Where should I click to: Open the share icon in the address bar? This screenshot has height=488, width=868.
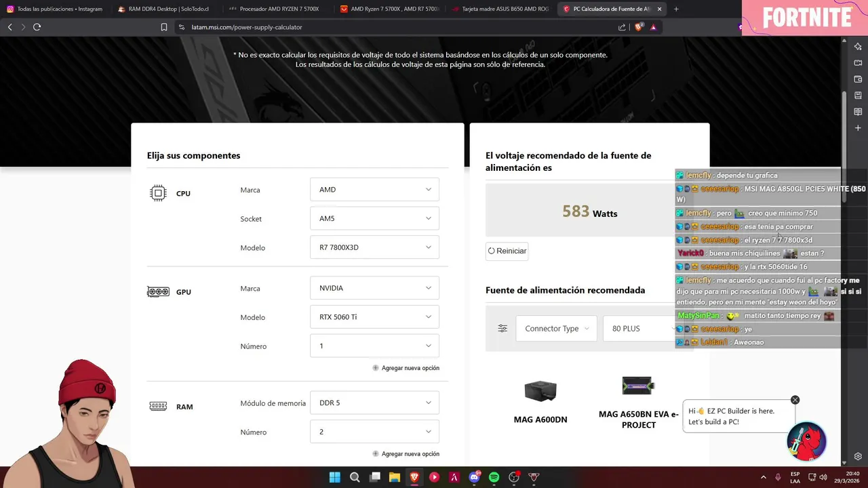pos(622,27)
